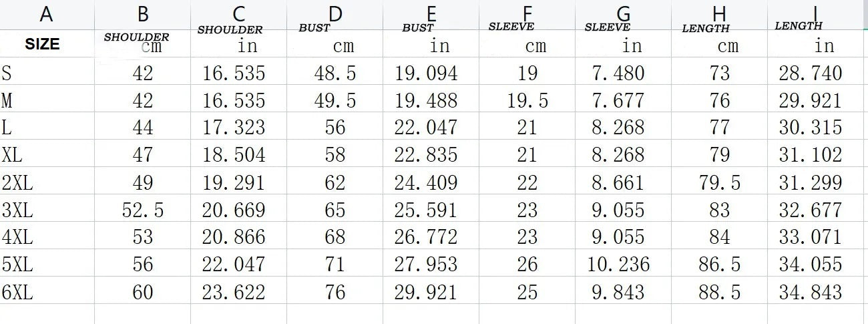Image resolution: width=868 pixels, height=324 pixels.
Task: Click the XL size cell
Action: [x=12, y=155]
